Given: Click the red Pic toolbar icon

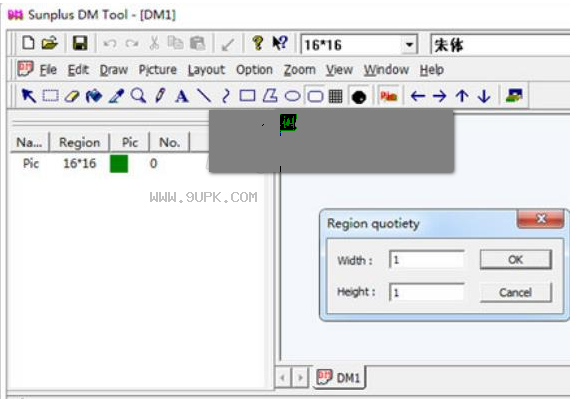Looking at the screenshot, I should (389, 96).
